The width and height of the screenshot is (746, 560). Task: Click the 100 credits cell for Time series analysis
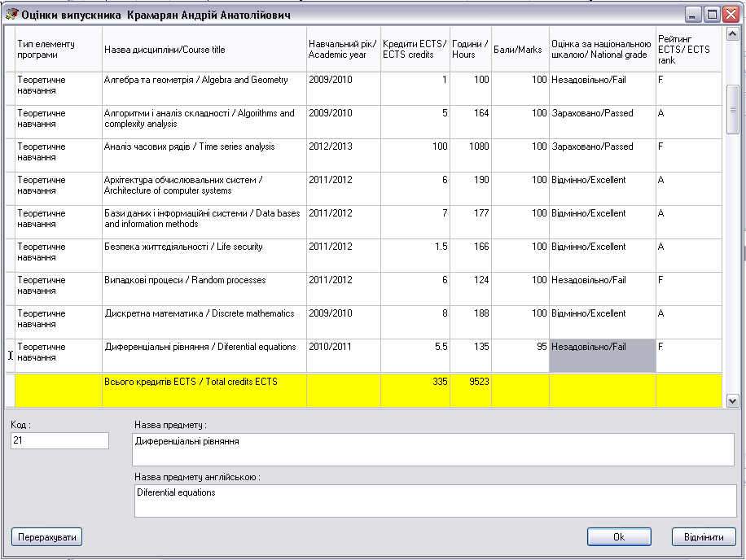pos(415,155)
